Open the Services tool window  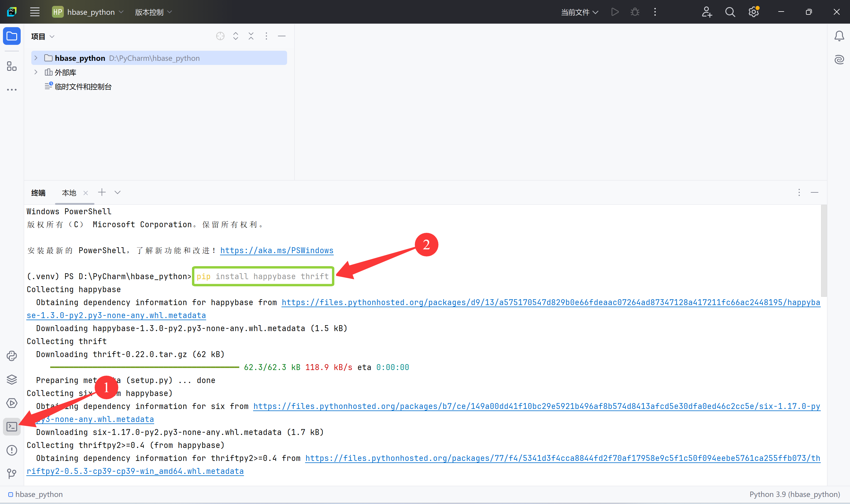point(12,403)
